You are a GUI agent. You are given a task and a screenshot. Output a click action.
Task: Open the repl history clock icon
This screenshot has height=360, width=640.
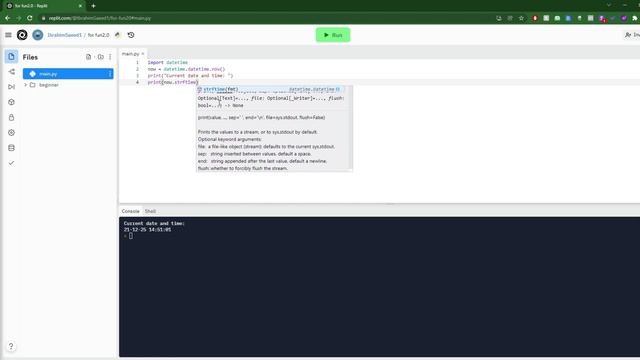(x=131, y=35)
